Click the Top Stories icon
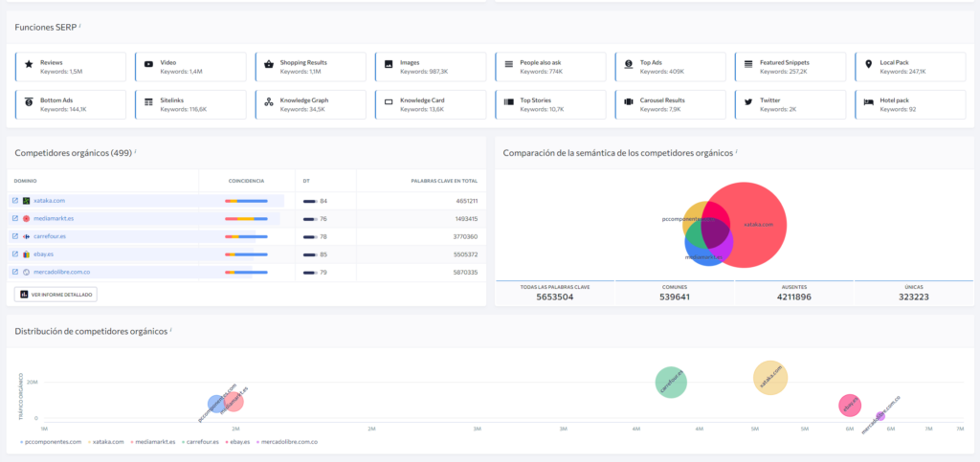Viewport: 980px width, 462px height. click(x=509, y=101)
